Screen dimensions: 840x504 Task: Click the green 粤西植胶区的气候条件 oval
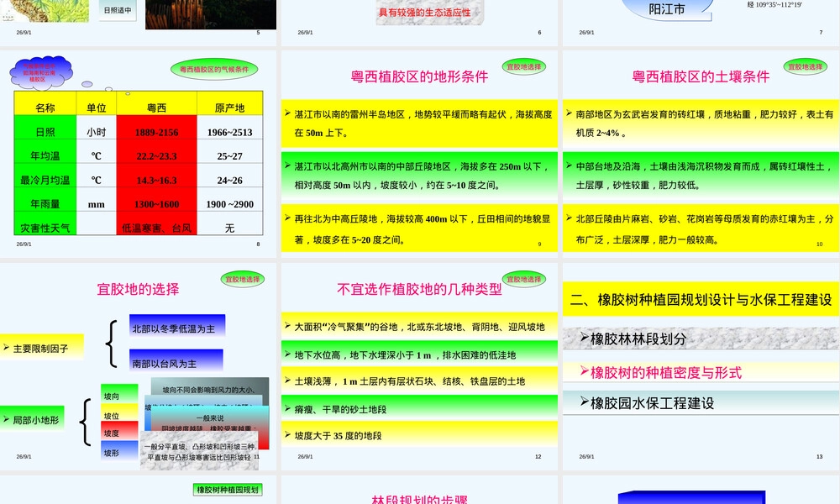click(213, 69)
